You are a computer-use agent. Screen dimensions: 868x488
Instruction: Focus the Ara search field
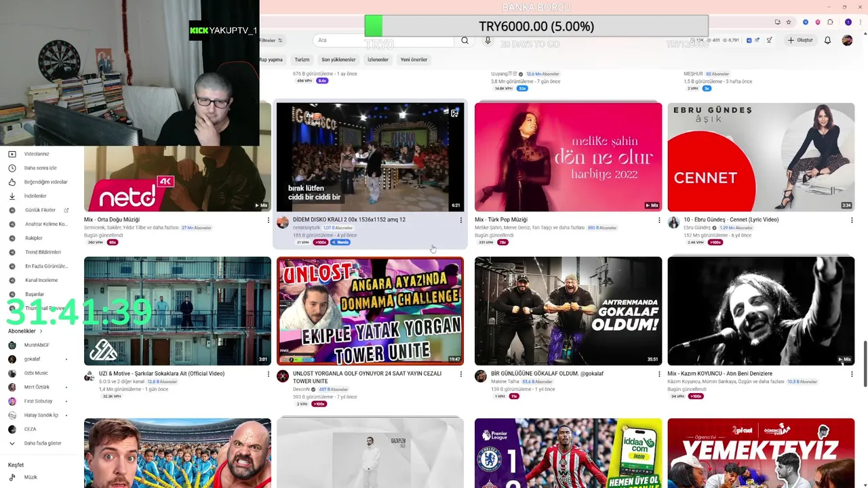coord(383,40)
